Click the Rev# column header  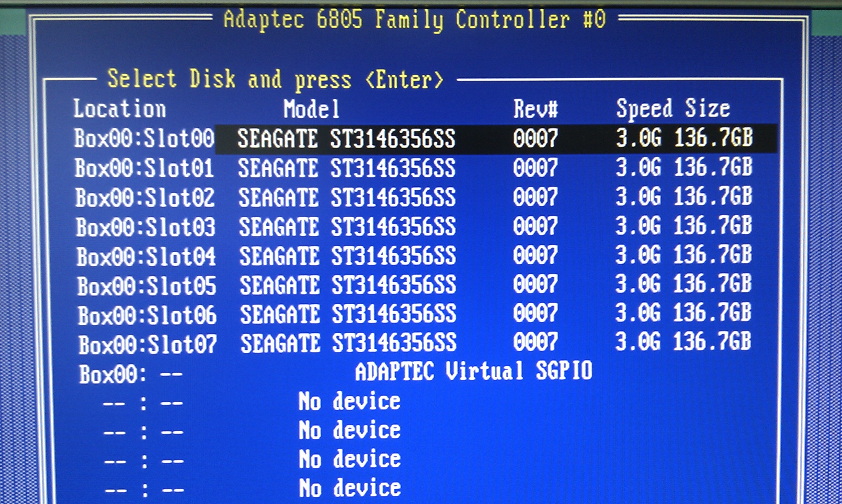[x=535, y=109]
